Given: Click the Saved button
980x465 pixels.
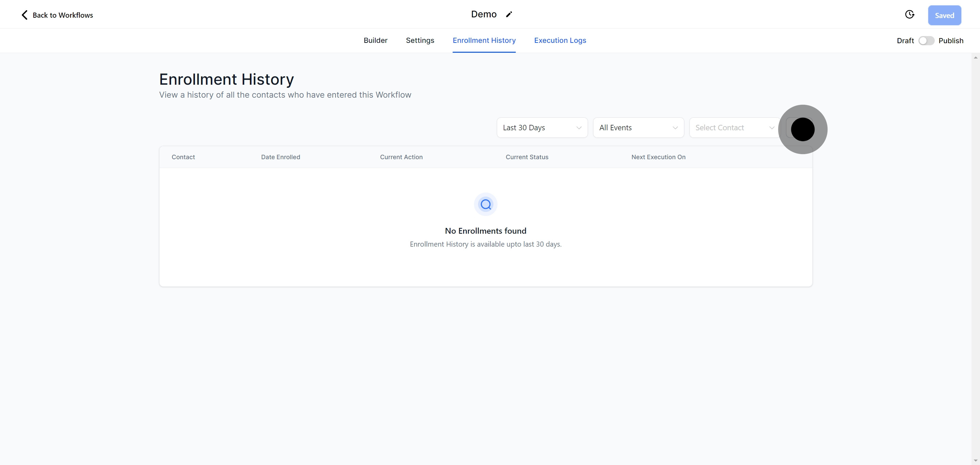Looking at the screenshot, I should 945,15.
